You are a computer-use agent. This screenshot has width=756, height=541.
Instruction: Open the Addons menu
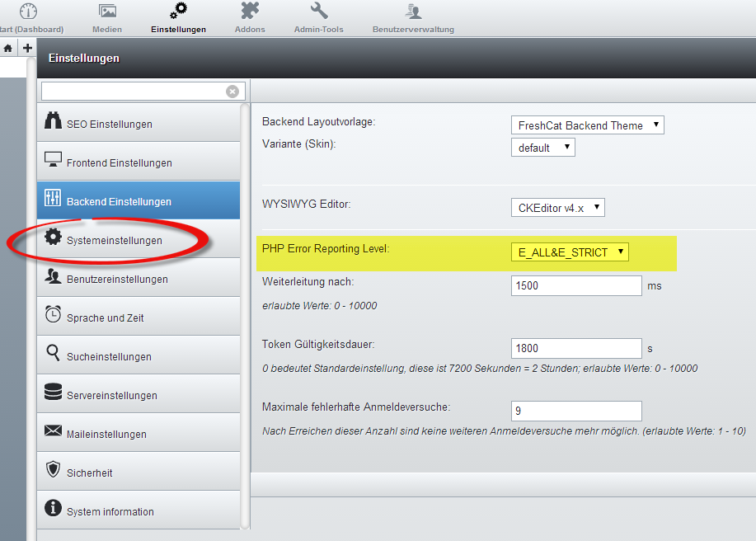click(250, 18)
